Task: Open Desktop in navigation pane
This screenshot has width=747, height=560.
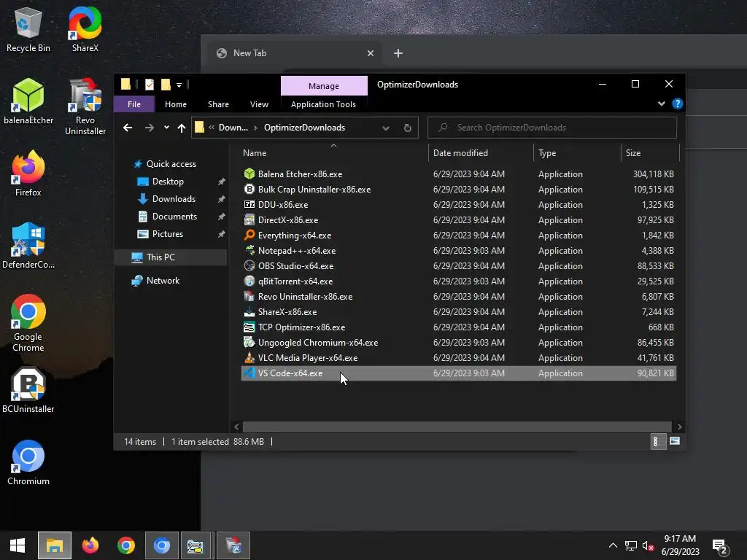Action: 168,182
